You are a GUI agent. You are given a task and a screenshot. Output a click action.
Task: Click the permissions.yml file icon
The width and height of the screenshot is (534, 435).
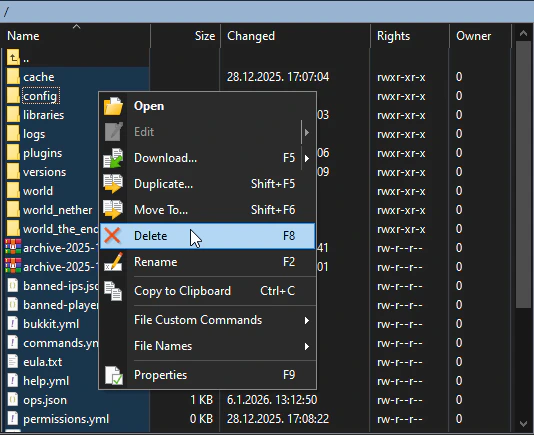click(x=13, y=419)
